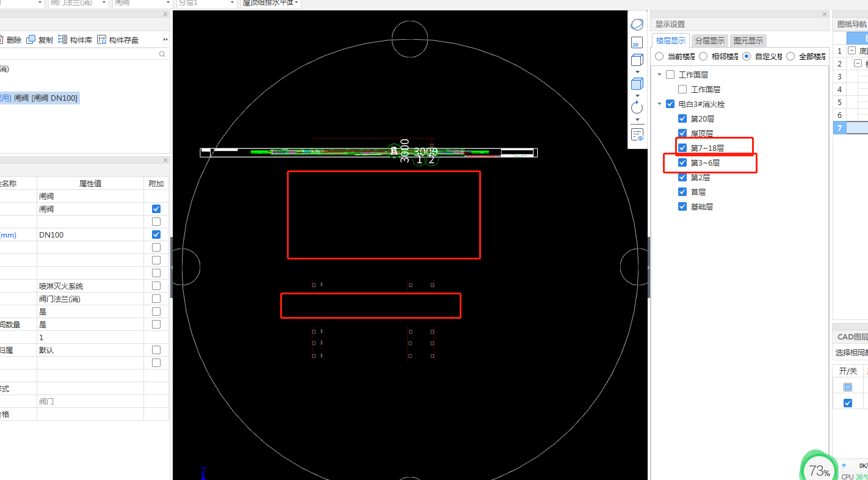Switch to 2D view mode icon
The width and height of the screenshot is (868, 480).
pos(637,44)
